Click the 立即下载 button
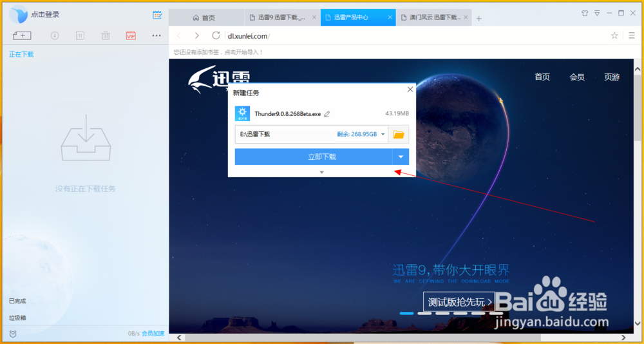644x344 pixels. 314,157
